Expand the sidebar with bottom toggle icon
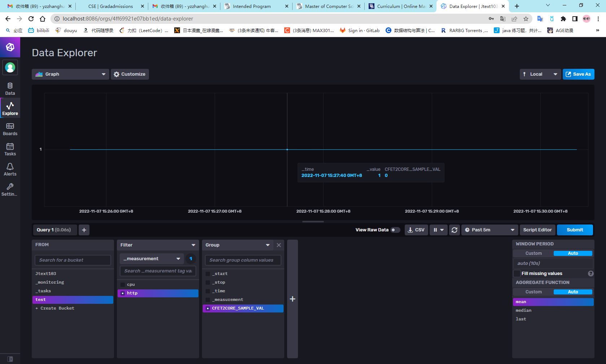The width and height of the screenshot is (606, 364). point(10,359)
